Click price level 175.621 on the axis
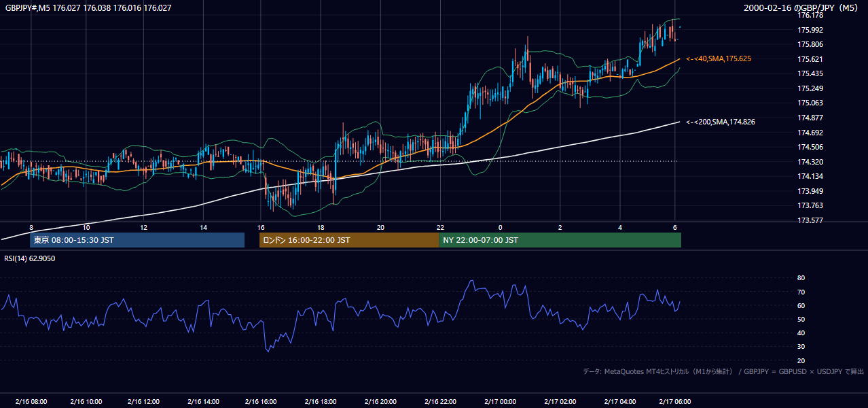The image size is (868, 408). pos(810,59)
